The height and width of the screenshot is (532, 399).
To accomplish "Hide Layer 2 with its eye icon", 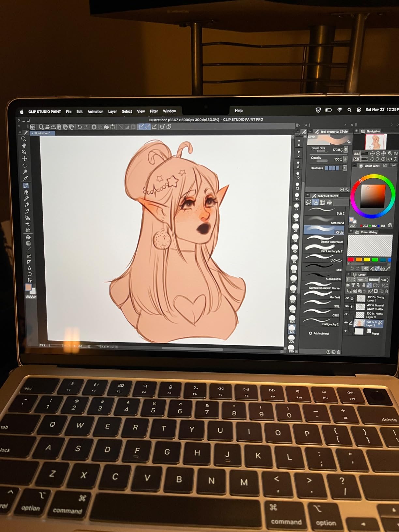I will [x=346, y=323].
